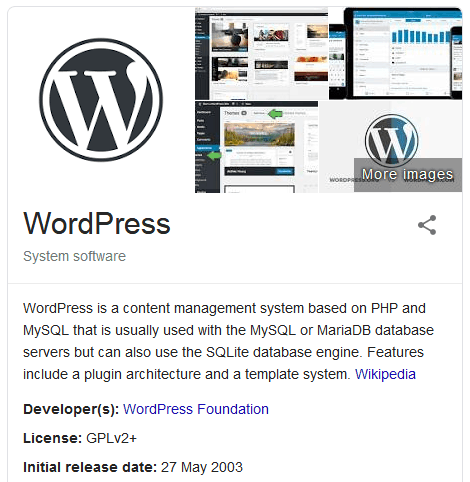This screenshot has height=482, width=470.
Task: Click the Developer(s) label
Action: pos(71,409)
